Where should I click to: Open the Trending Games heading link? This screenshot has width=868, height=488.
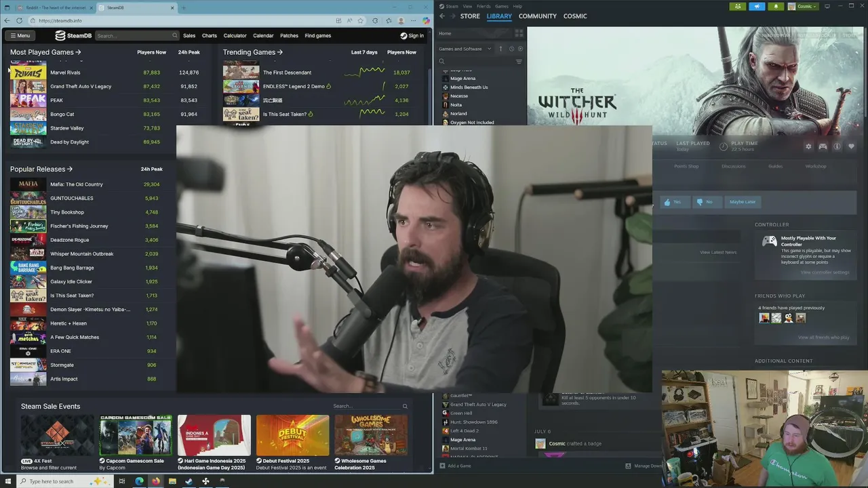[253, 52]
